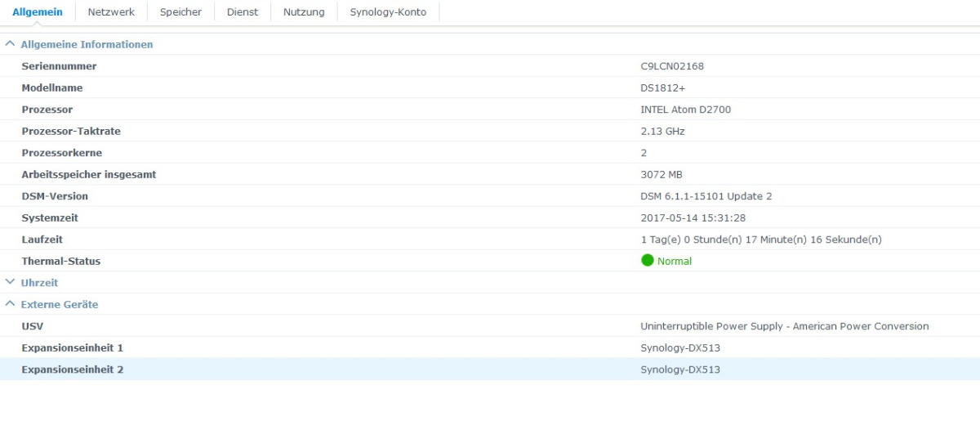The width and height of the screenshot is (980, 421).
Task: Click the Laufzeit uptime value
Action: [x=760, y=240]
